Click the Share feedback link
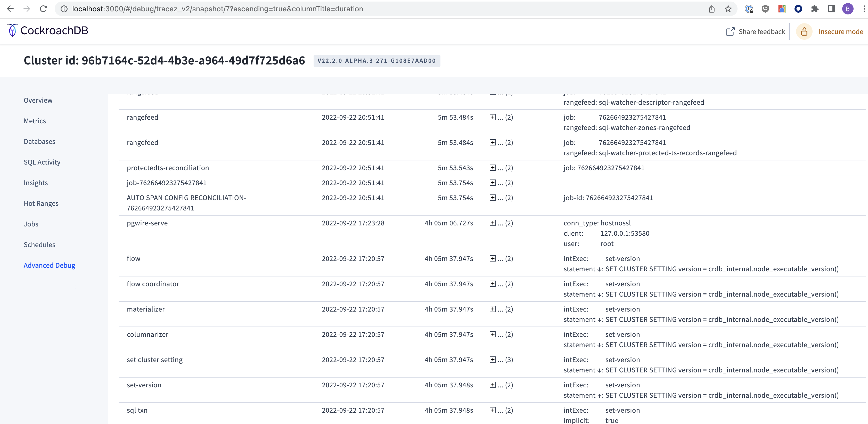 [x=761, y=32]
